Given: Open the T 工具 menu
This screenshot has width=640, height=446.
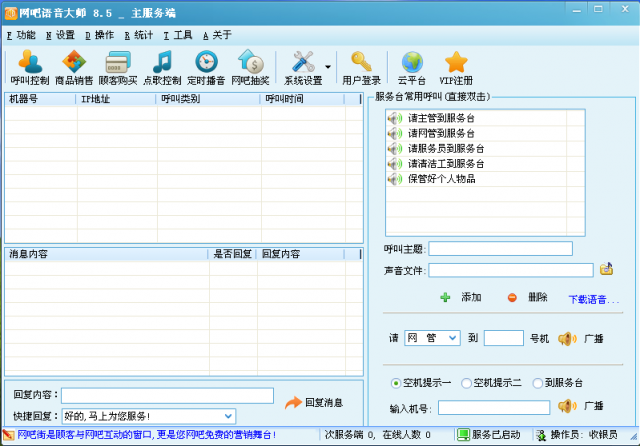Looking at the screenshot, I should coord(178,35).
